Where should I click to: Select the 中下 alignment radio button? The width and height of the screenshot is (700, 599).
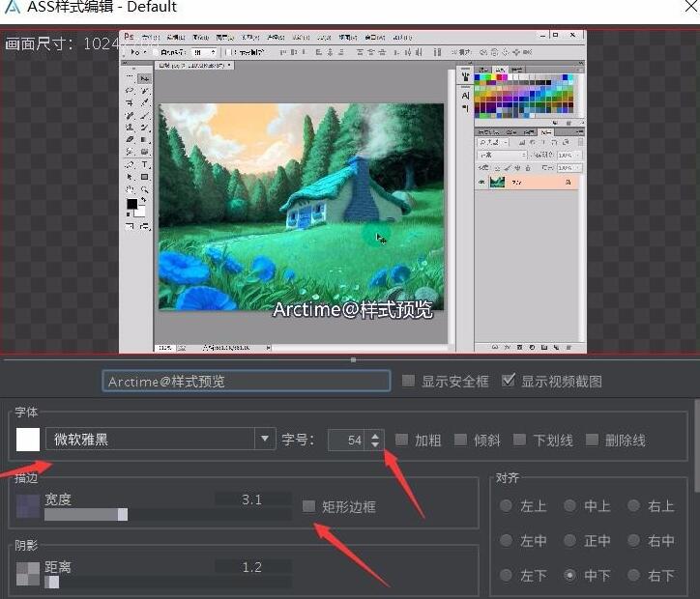569,576
